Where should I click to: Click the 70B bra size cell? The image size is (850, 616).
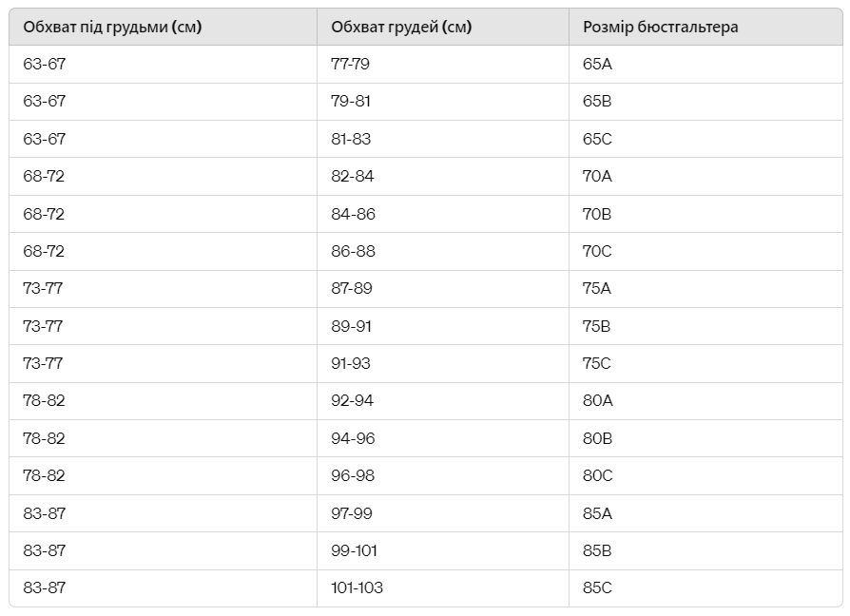[597, 214]
